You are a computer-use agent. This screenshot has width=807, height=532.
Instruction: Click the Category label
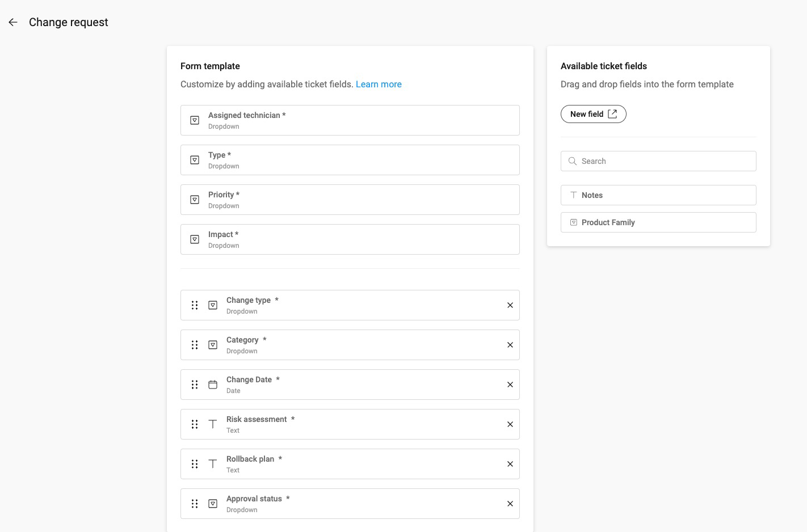tap(242, 340)
